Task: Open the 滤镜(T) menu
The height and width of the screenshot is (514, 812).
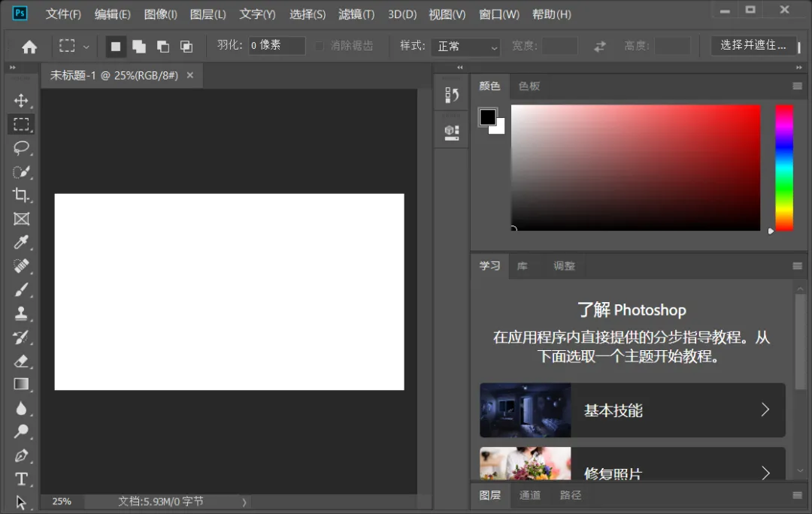Action: 356,14
